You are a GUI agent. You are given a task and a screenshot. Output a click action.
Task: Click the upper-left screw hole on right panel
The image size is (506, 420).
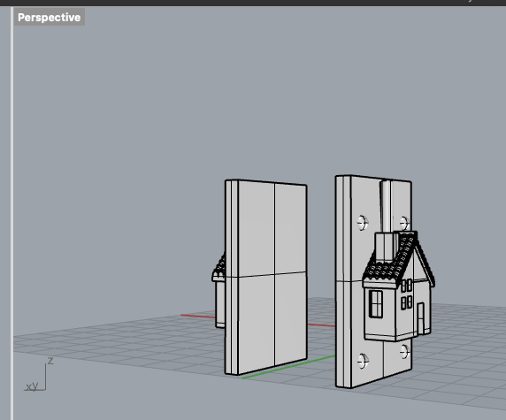[363, 223]
